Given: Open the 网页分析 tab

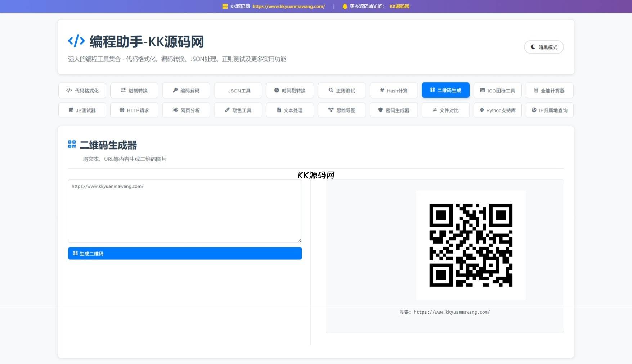Looking at the screenshot, I should point(186,110).
